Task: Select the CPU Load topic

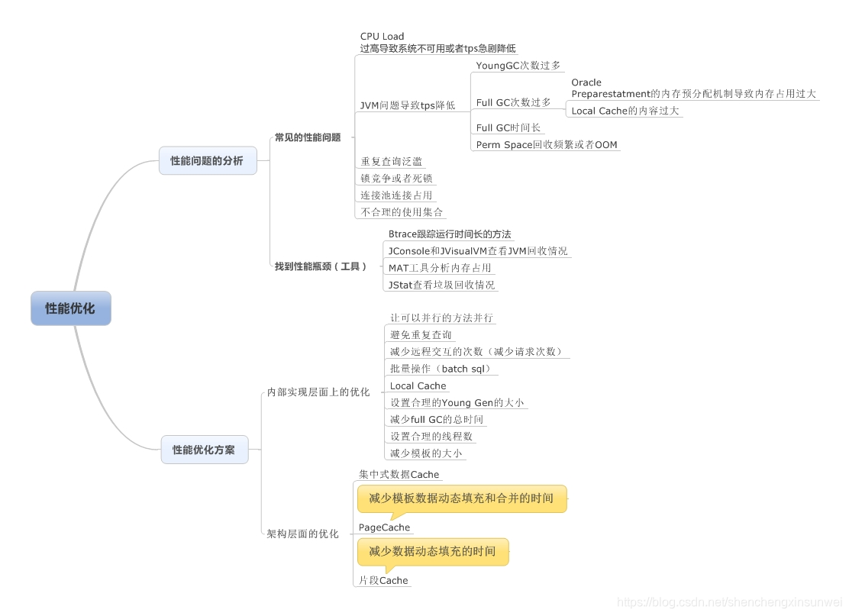Action: click(437, 42)
